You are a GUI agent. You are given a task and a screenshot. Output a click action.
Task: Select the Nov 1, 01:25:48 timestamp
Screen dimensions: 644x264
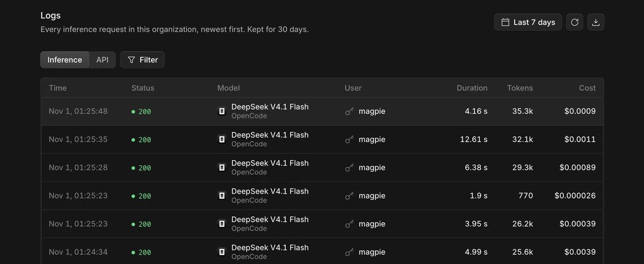[x=78, y=111]
